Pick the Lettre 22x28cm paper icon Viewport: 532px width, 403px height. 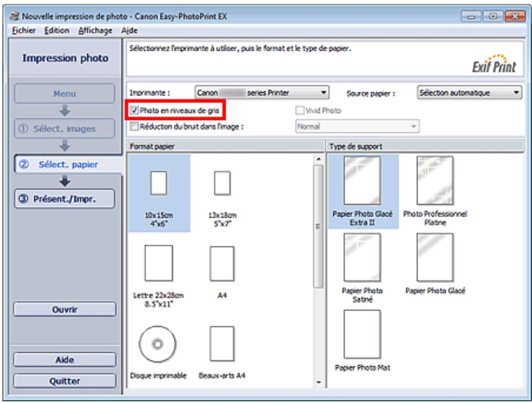(159, 263)
